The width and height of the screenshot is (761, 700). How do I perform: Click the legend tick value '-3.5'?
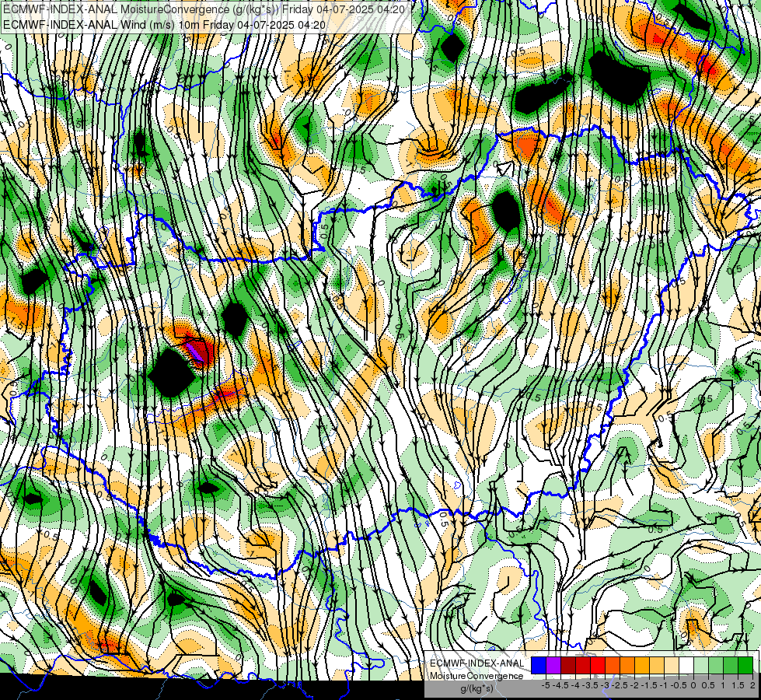click(590, 685)
